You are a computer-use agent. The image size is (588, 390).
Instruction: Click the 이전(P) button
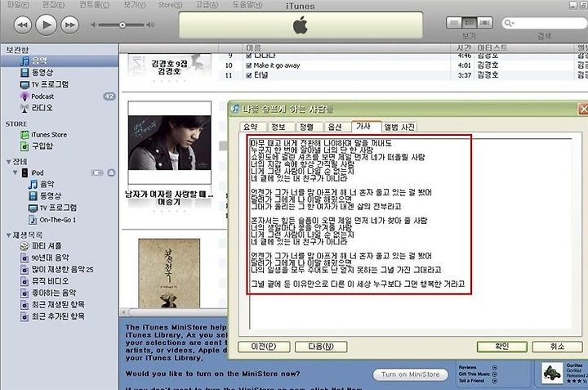(264, 347)
